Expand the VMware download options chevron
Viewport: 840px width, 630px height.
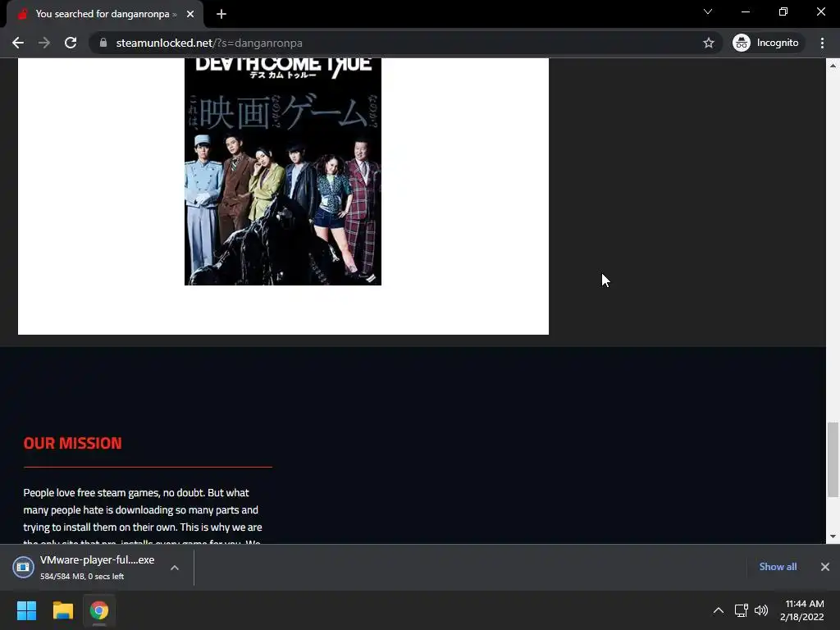[x=175, y=568]
